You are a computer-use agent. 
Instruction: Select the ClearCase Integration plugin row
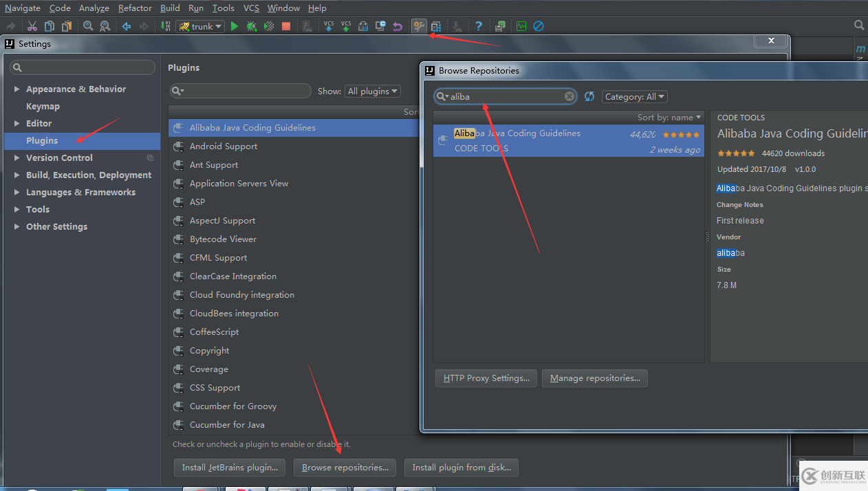click(294, 276)
